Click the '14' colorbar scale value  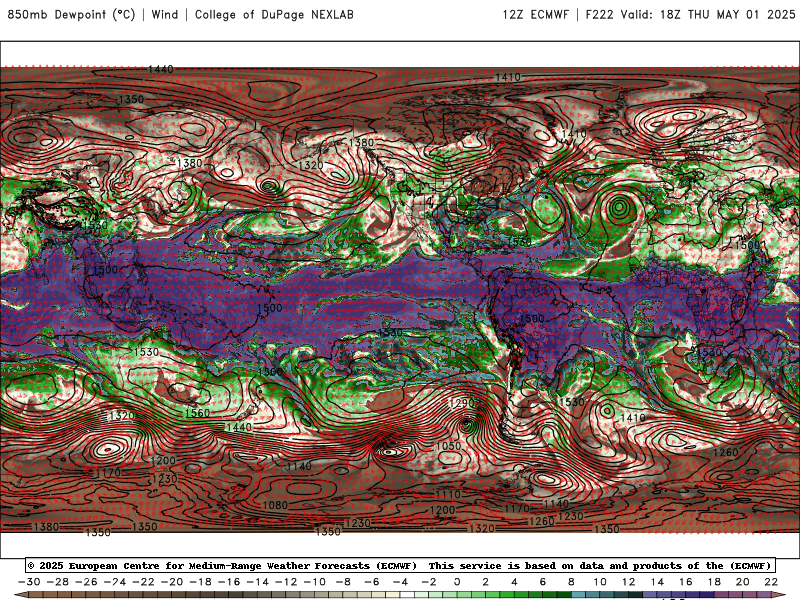point(657,582)
